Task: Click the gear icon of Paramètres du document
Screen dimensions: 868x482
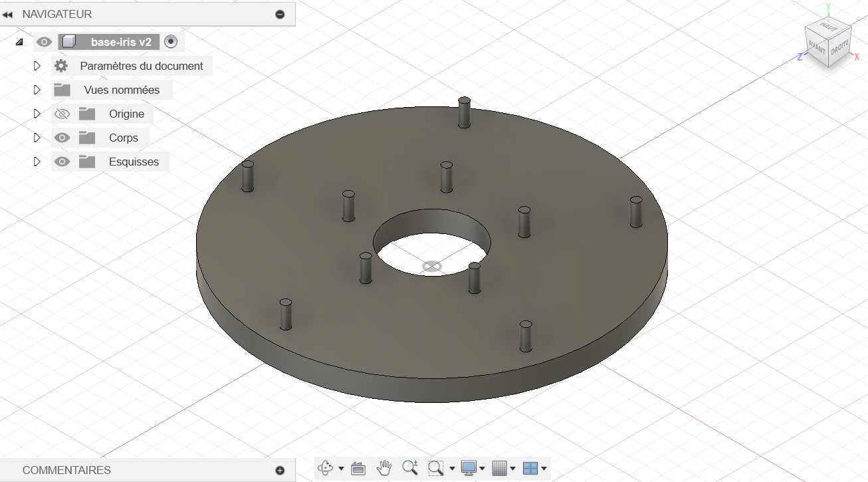Action: point(61,66)
